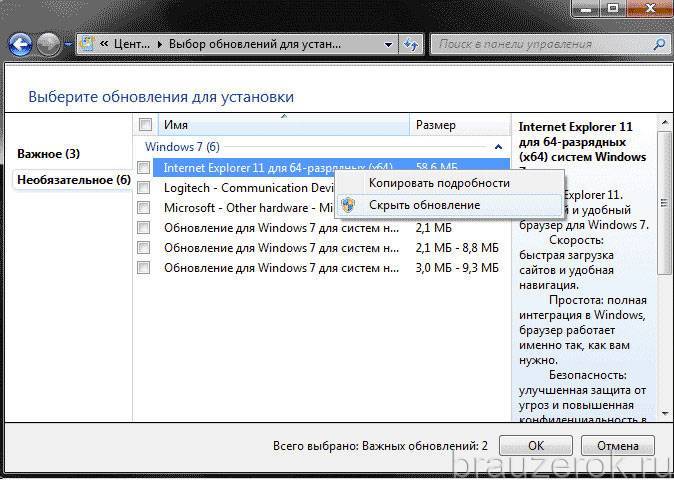Check the Microsoft Other hardware checkbox
This screenshot has width=674, height=481.
click(144, 208)
